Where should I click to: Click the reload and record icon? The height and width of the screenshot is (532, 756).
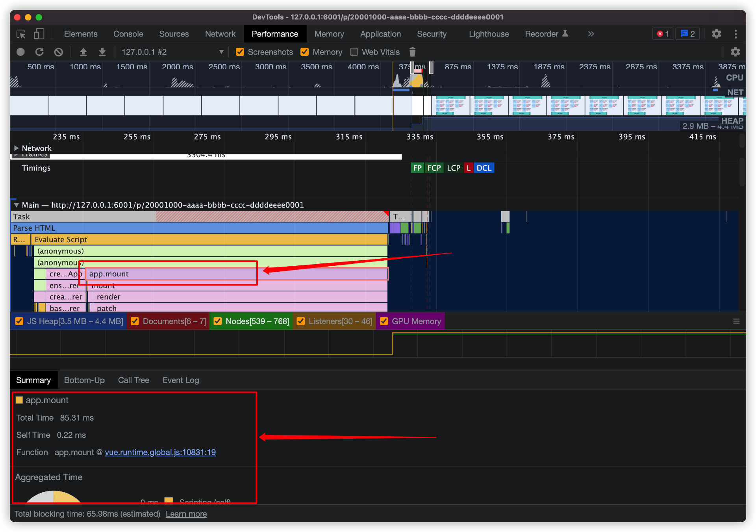[39, 52]
